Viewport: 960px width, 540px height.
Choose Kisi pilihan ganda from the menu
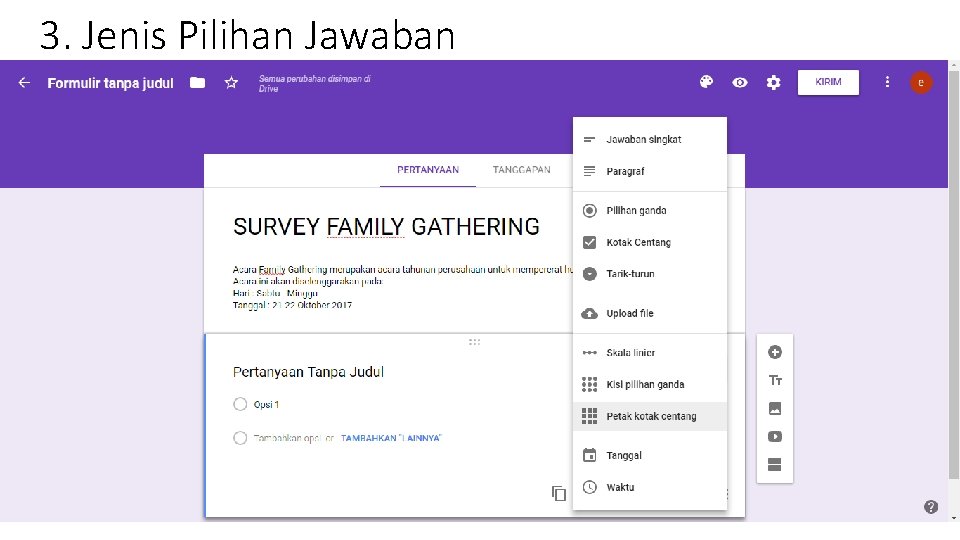[x=650, y=384]
